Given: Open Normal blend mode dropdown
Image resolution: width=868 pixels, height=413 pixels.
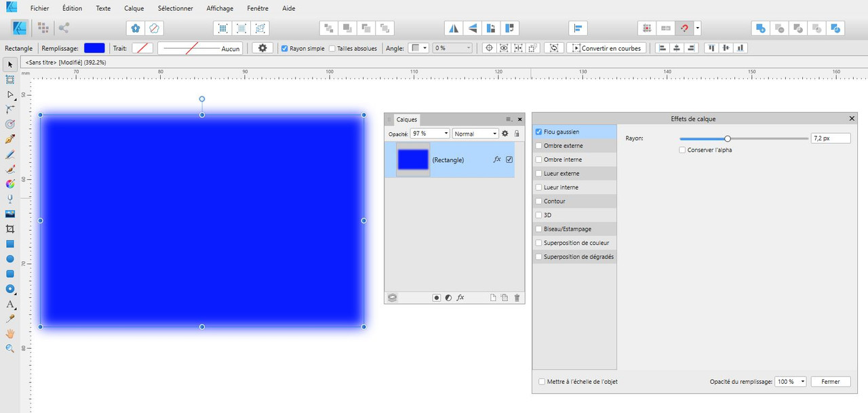Looking at the screenshot, I should tap(475, 134).
